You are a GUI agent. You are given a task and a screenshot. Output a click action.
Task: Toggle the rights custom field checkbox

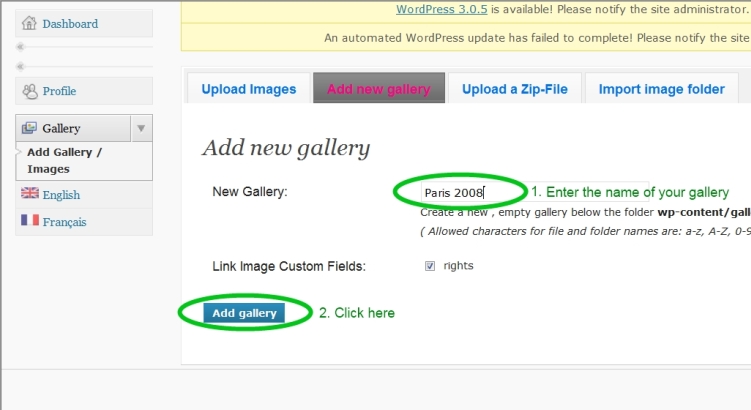tap(430, 266)
